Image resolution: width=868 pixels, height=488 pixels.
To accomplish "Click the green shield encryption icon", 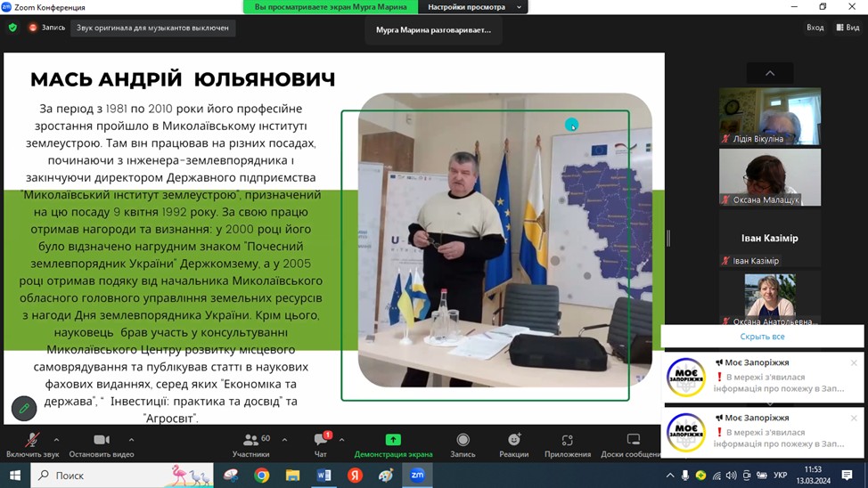I will (12, 28).
